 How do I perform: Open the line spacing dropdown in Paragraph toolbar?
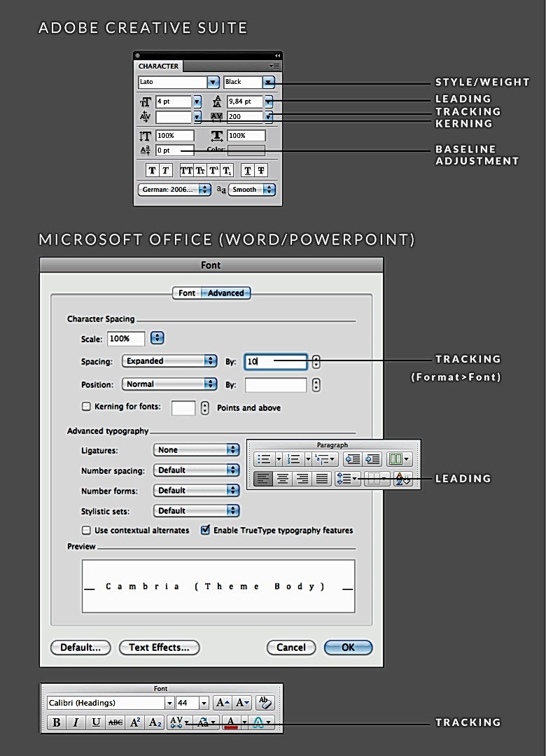(348, 479)
